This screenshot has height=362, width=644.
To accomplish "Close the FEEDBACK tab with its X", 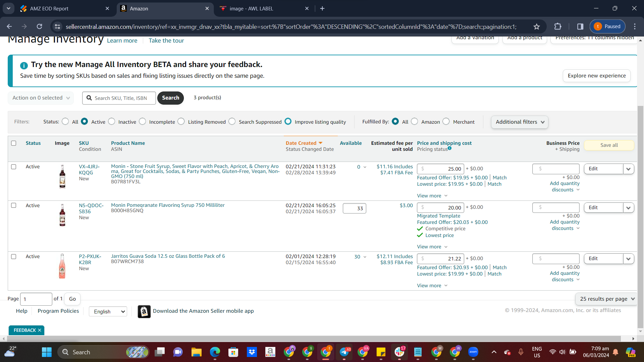I will (x=40, y=330).
